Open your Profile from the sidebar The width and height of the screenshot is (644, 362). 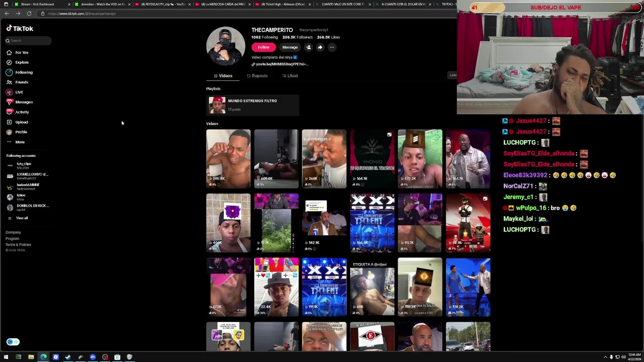click(x=17, y=132)
